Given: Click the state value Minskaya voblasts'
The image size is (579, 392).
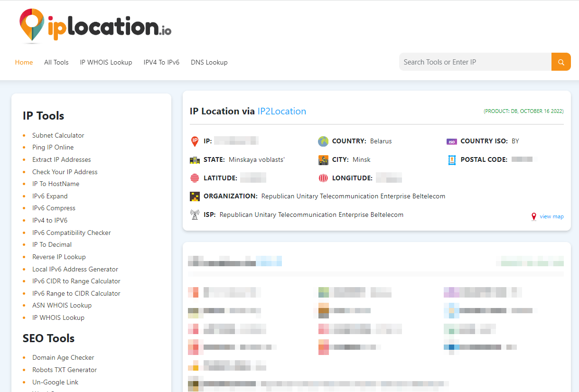Looking at the screenshot, I should tap(257, 159).
